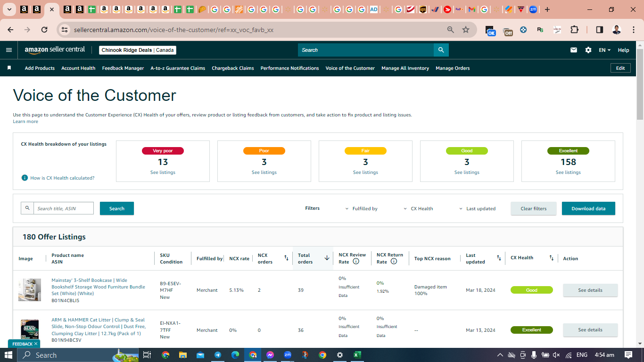Open Feedback Manager
644x362 pixels.
point(123,68)
